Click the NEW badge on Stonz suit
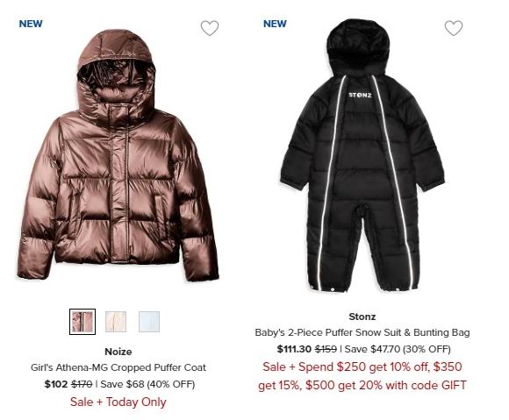Image resolution: width=509 pixels, height=420 pixels. 275,24
